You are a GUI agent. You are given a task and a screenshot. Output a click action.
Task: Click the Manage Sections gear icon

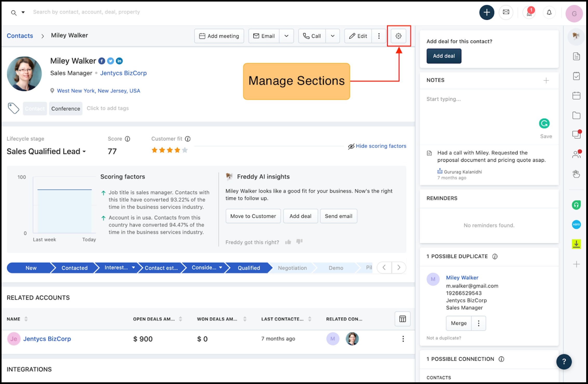pos(398,36)
